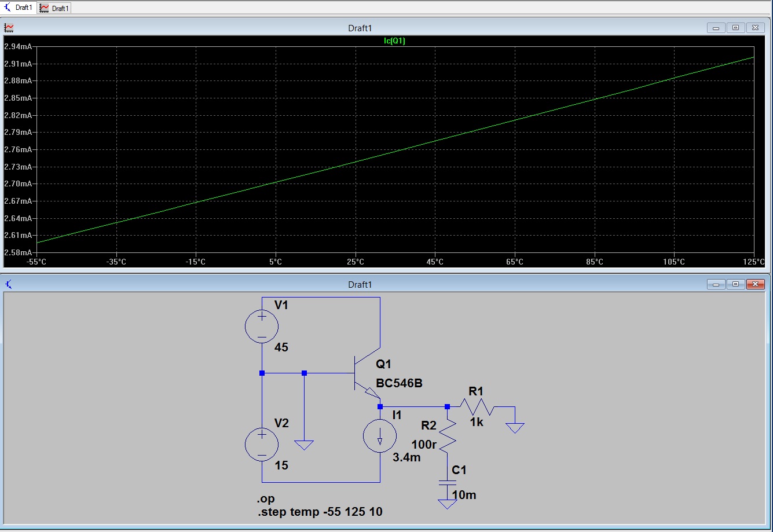Click the wire junction between V1 and V2
This screenshot has height=532, width=773.
pos(262,373)
